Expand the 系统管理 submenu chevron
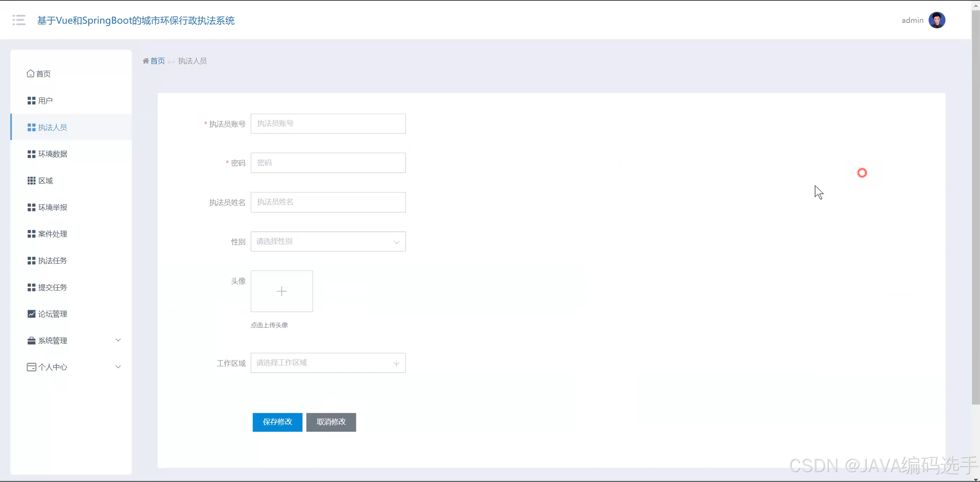 (118, 340)
